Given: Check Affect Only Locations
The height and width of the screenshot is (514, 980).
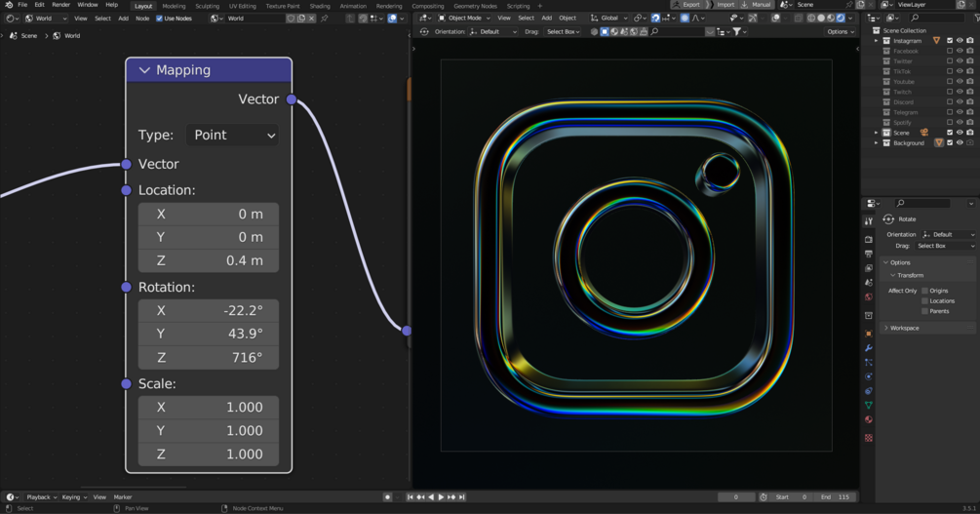Looking at the screenshot, I should [x=925, y=300].
